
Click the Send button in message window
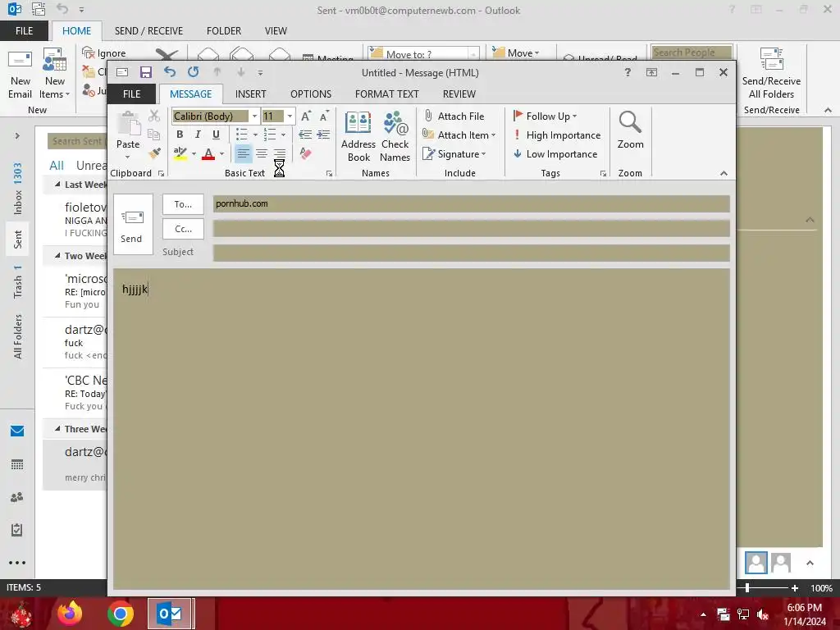click(x=133, y=225)
